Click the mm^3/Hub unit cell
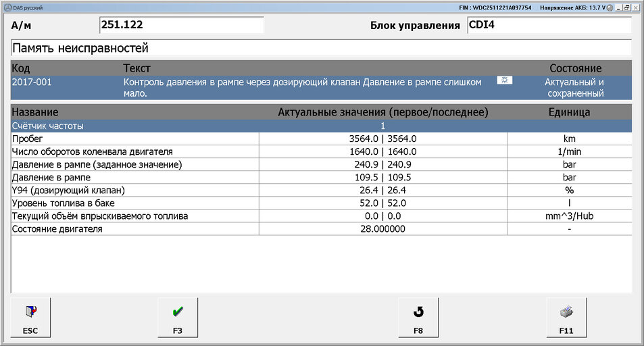The width and height of the screenshot is (644, 346). pos(569,216)
